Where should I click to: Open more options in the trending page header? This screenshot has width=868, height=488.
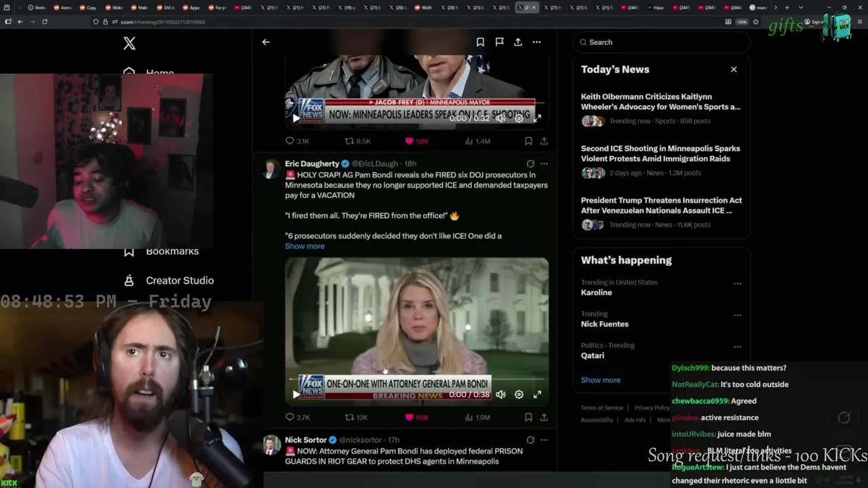536,42
